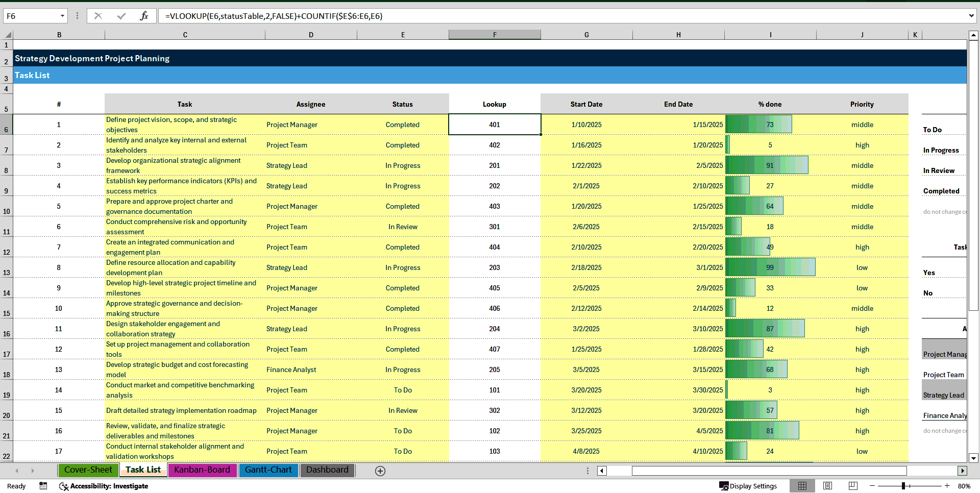Select the Completed status cell for task 1
980x493 pixels.
(x=403, y=125)
